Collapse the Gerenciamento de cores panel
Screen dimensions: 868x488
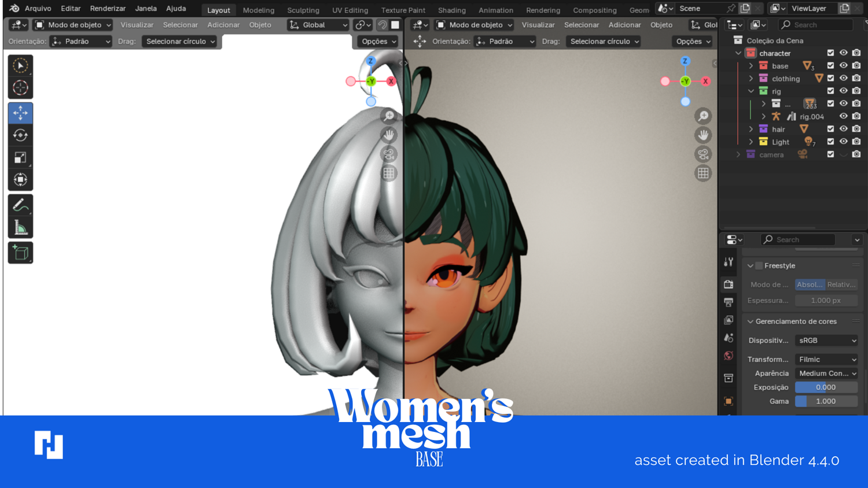[751, 321]
